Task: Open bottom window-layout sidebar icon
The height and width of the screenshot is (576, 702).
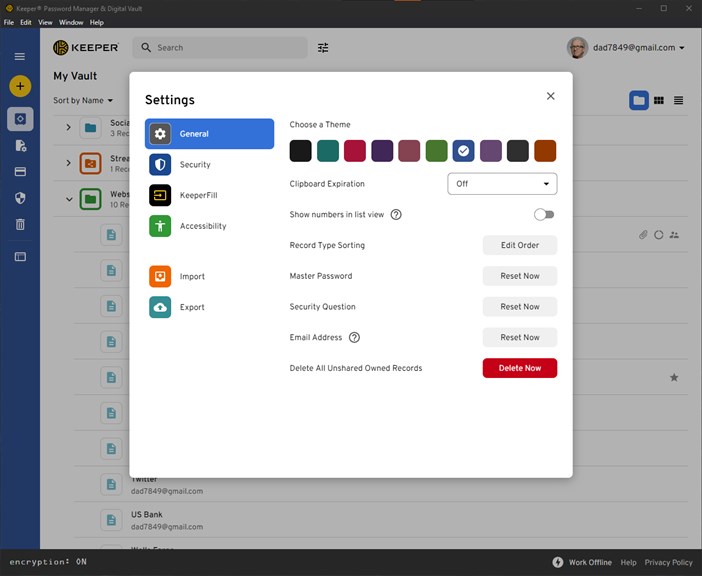Action: click(20, 256)
